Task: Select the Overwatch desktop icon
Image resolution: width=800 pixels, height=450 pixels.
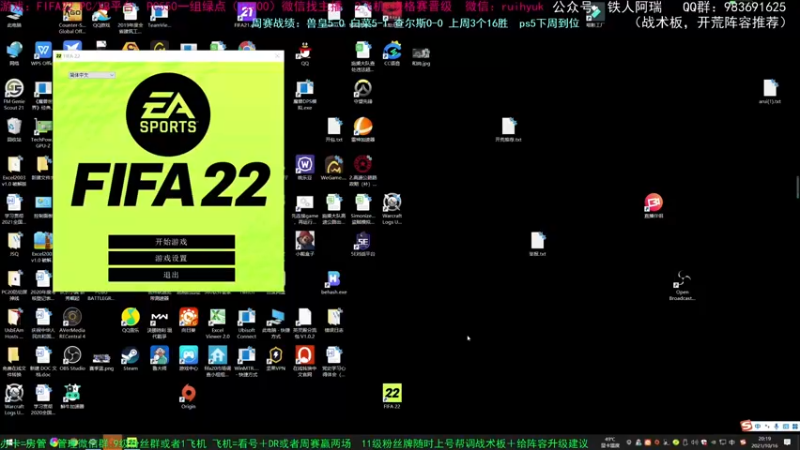Action: 363,90
